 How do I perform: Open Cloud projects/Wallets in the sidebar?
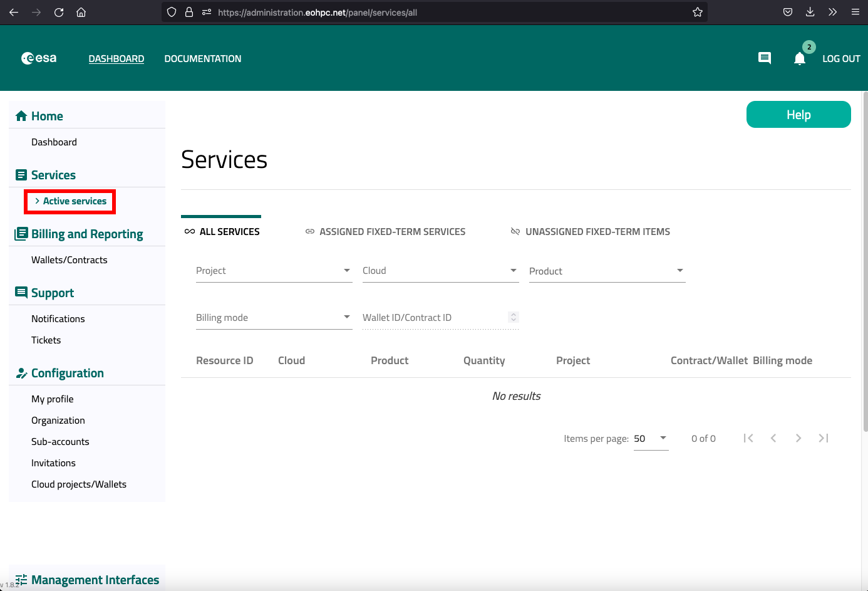pyautogui.click(x=79, y=484)
